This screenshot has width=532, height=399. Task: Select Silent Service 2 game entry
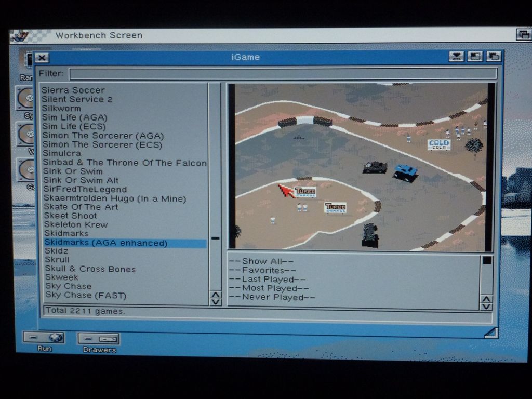pos(77,99)
